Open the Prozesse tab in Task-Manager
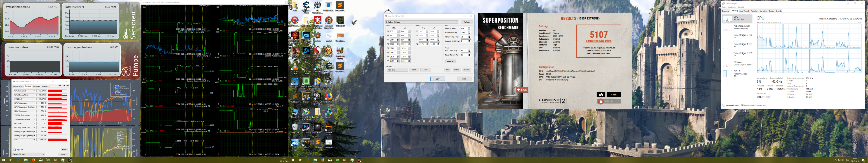 (725, 11)
